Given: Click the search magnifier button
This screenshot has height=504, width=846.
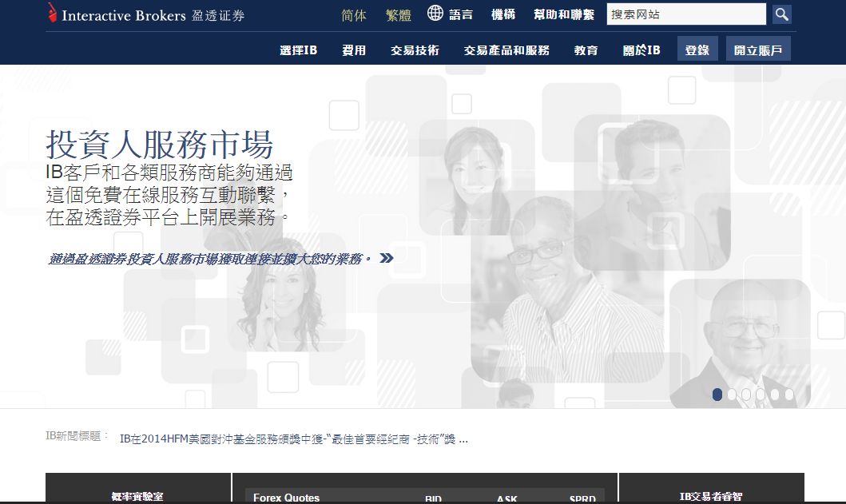Looking at the screenshot, I should 782,14.
